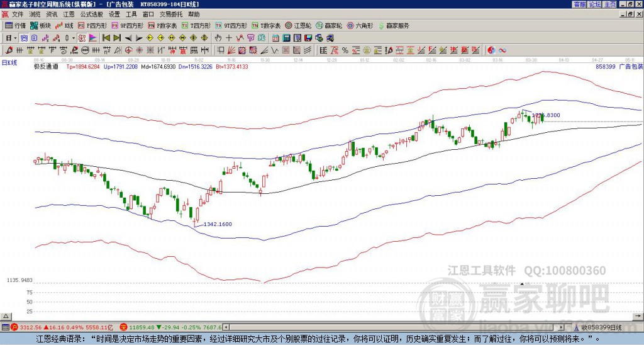Click the black right arrow
The width and height of the screenshot is (644, 345).
click(139, 38)
